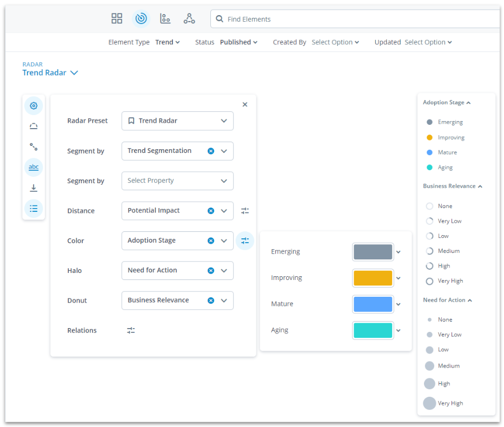Expand the Adoption Stage color dropdown
The height and width of the screenshot is (427, 504).
tap(224, 241)
